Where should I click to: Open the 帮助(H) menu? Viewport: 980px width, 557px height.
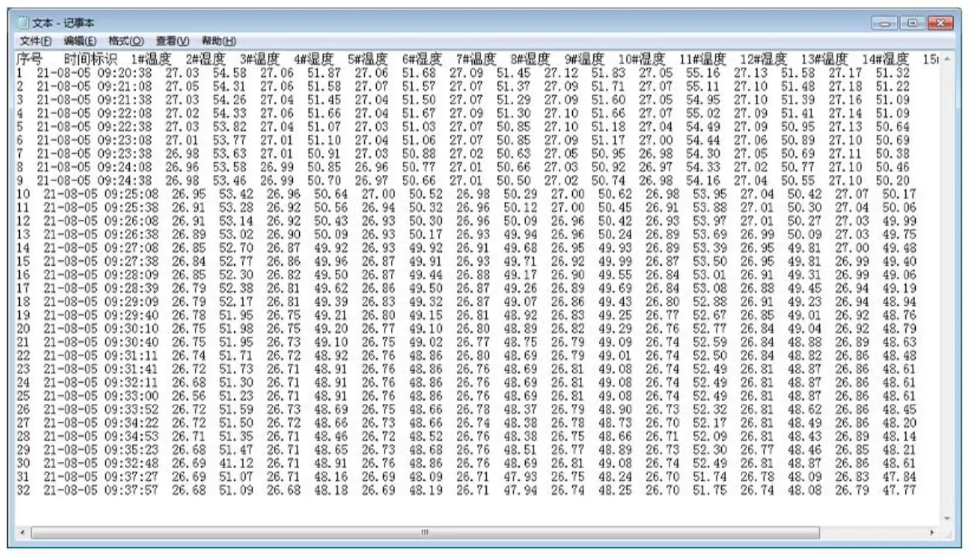click(219, 41)
